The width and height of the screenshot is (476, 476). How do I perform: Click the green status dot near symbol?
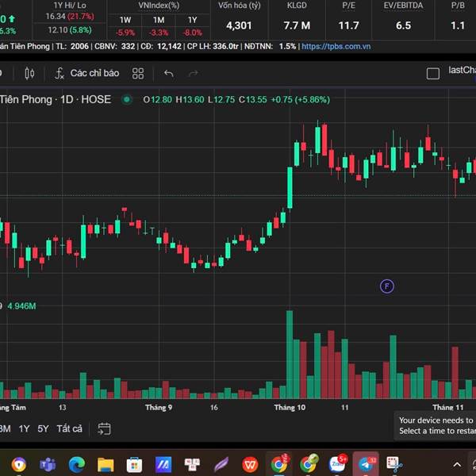[x=127, y=100]
